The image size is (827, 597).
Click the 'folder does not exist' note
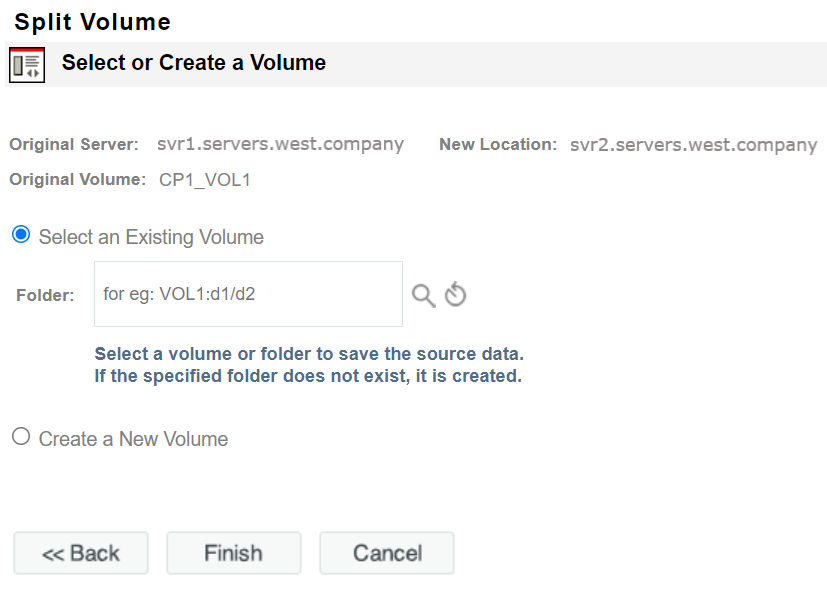(308, 377)
